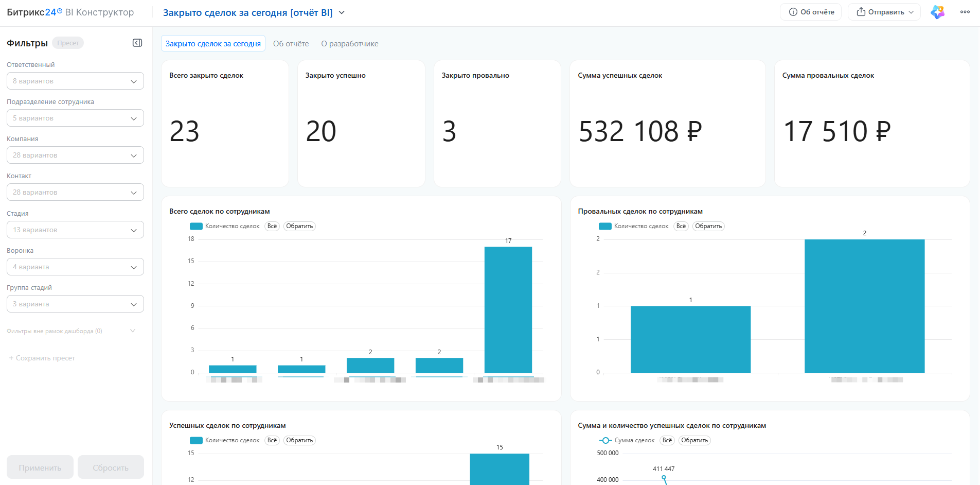Toggle Всё in Всего сделок по сотрудникам legend

pos(272,226)
